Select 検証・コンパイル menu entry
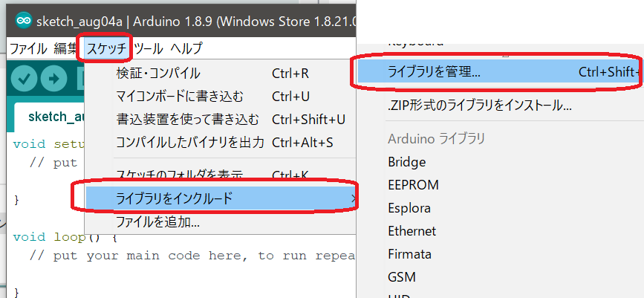Screen dimensions: 644x298 tap(220, 74)
